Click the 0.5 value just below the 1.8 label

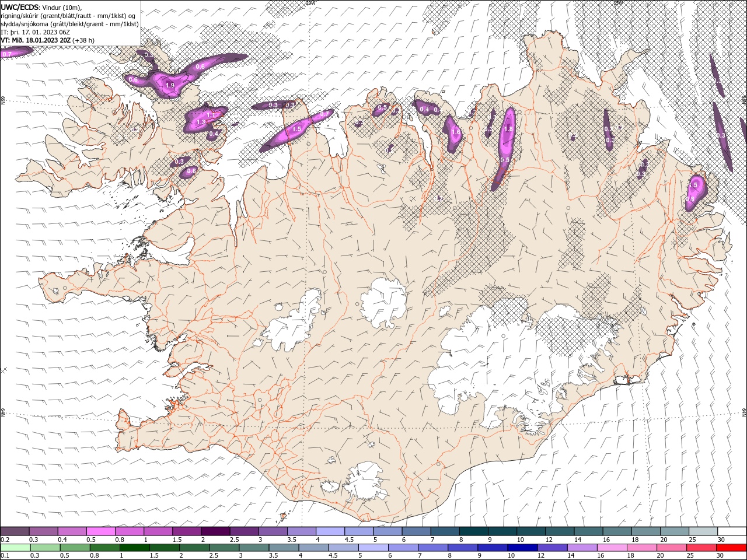tap(505, 160)
